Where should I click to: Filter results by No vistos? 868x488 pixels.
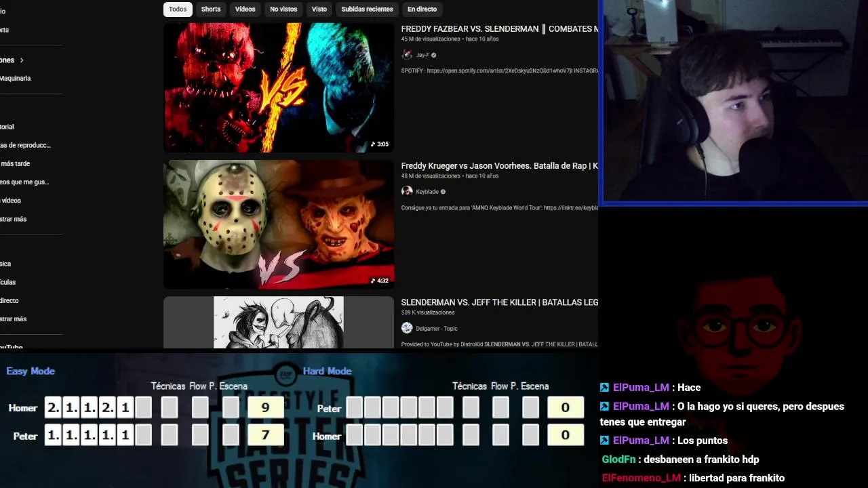tap(283, 9)
